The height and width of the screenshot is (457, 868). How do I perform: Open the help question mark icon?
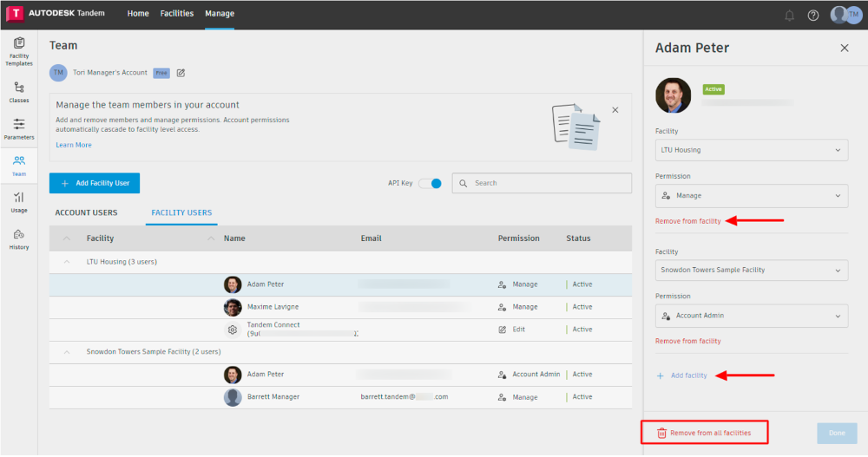coord(812,16)
